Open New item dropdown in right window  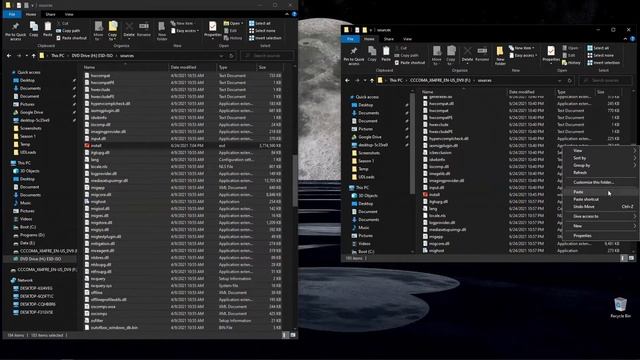(522, 48)
